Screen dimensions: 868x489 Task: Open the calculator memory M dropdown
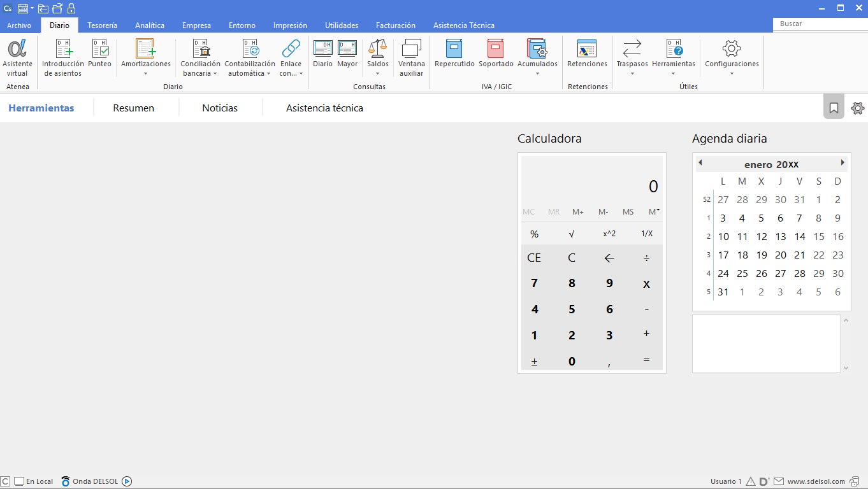point(654,211)
